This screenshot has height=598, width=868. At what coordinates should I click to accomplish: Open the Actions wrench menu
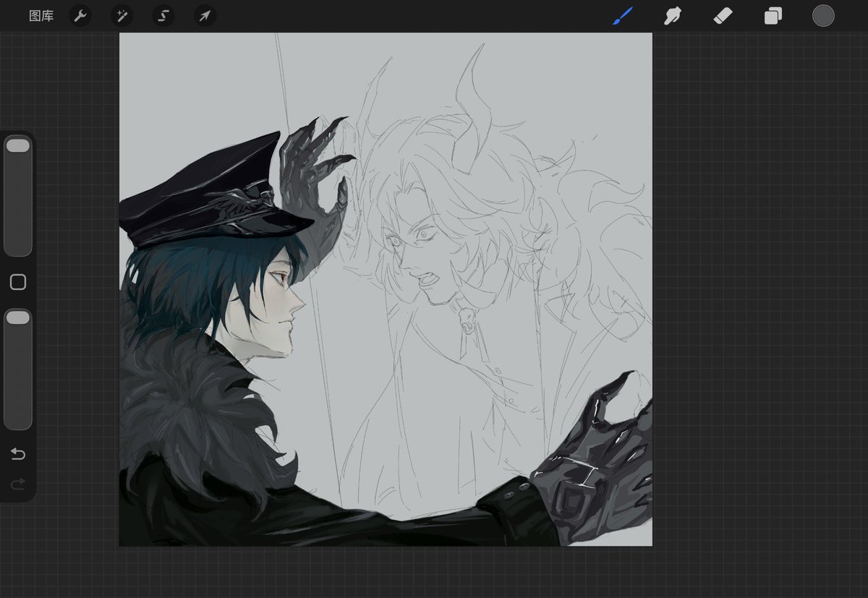(x=80, y=16)
